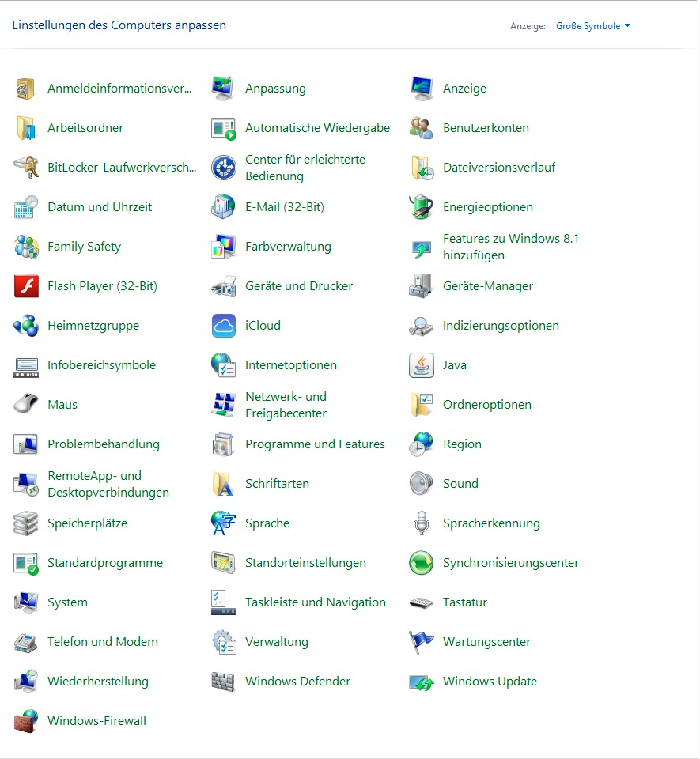Click the RemoteApp- und Desktopverbindungen link
The image size is (700, 759).
(x=108, y=484)
